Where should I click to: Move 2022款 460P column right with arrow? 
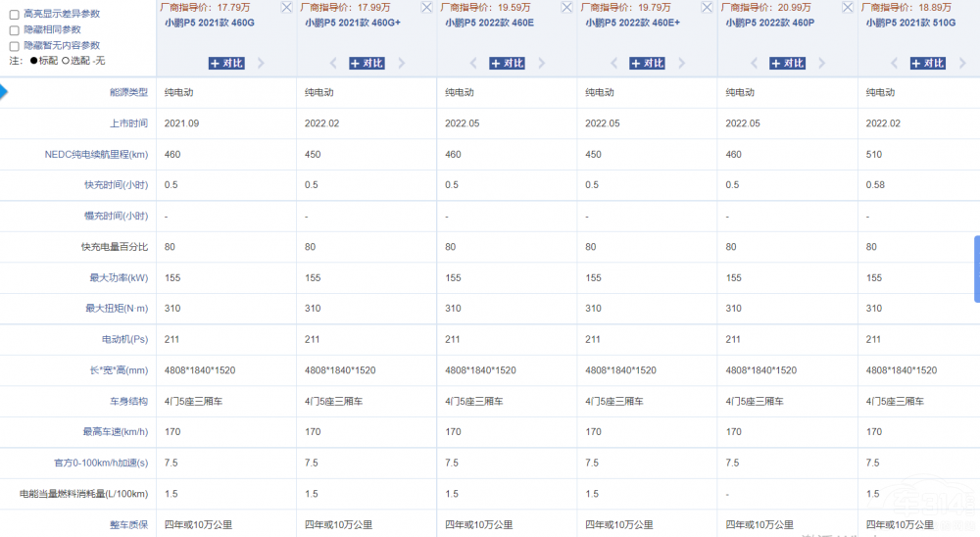821,64
